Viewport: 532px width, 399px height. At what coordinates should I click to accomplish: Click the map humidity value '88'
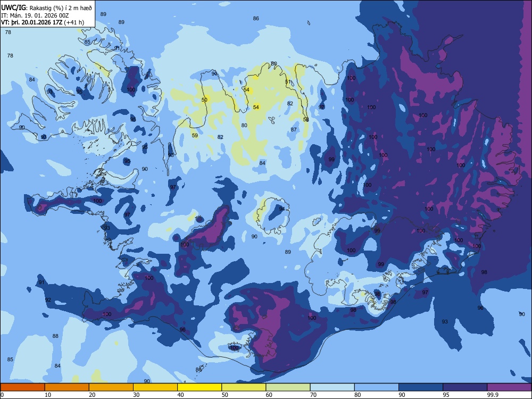(x=55, y=336)
